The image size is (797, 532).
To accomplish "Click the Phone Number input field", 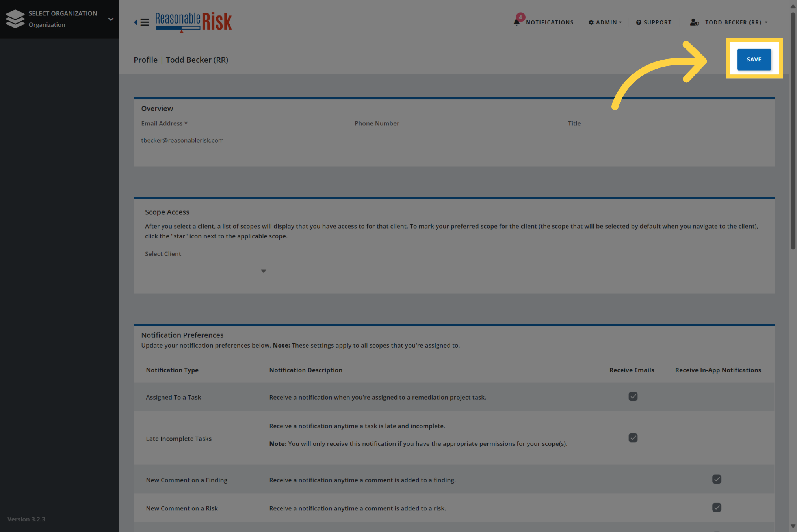I will click(454, 141).
